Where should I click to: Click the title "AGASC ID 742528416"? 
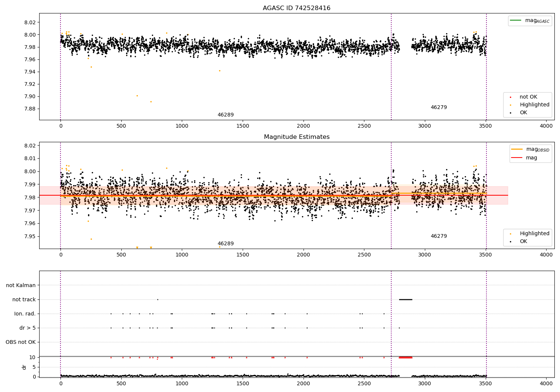[296, 8]
